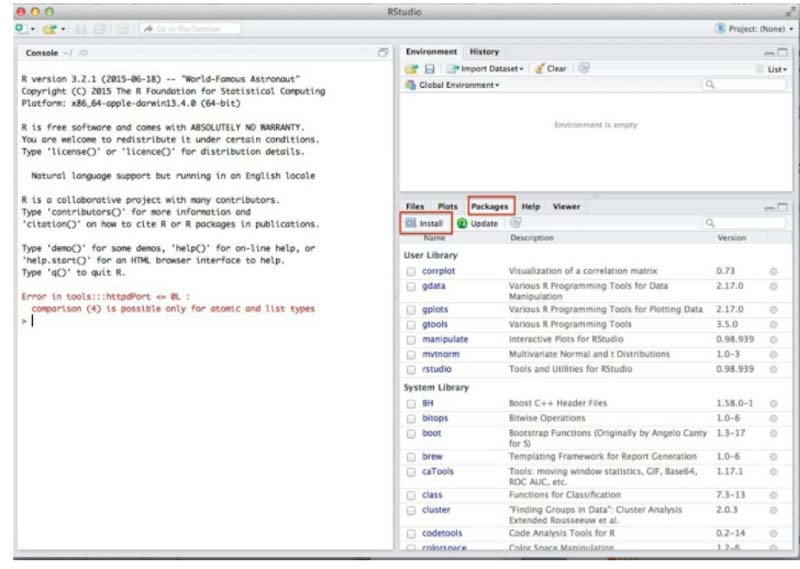Remove the bitops package via its circle icon
The width and height of the screenshot is (800, 569).
tap(773, 418)
